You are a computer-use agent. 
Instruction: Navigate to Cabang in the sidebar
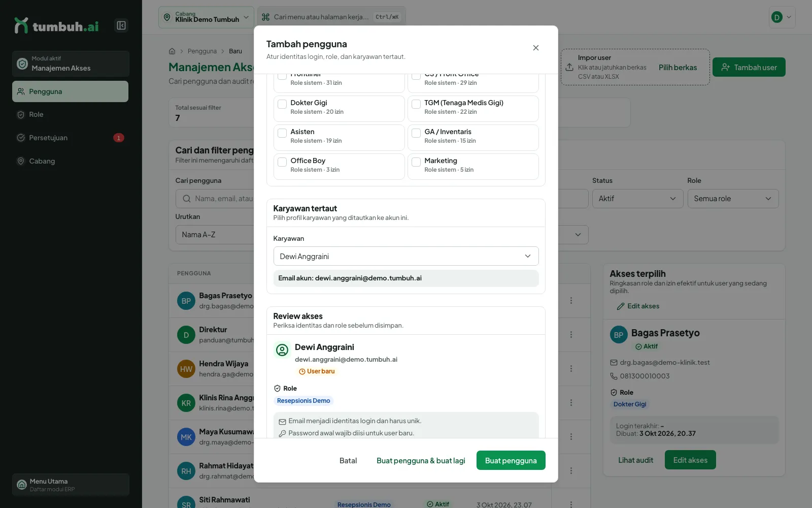pyautogui.click(x=70, y=161)
